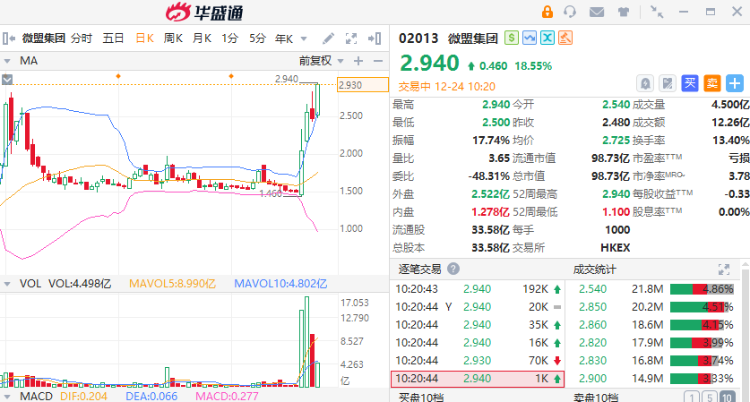This screenshot has height=402, width=750.
Task: Click the 换手率 value 13.40%
Action: (x=730, y=140)
